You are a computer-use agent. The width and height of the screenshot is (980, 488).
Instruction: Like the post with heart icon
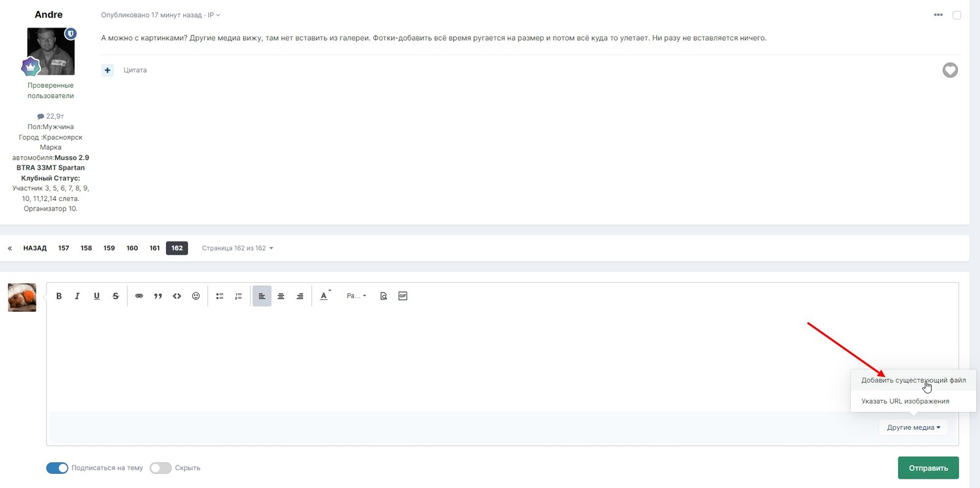(950, 70)
